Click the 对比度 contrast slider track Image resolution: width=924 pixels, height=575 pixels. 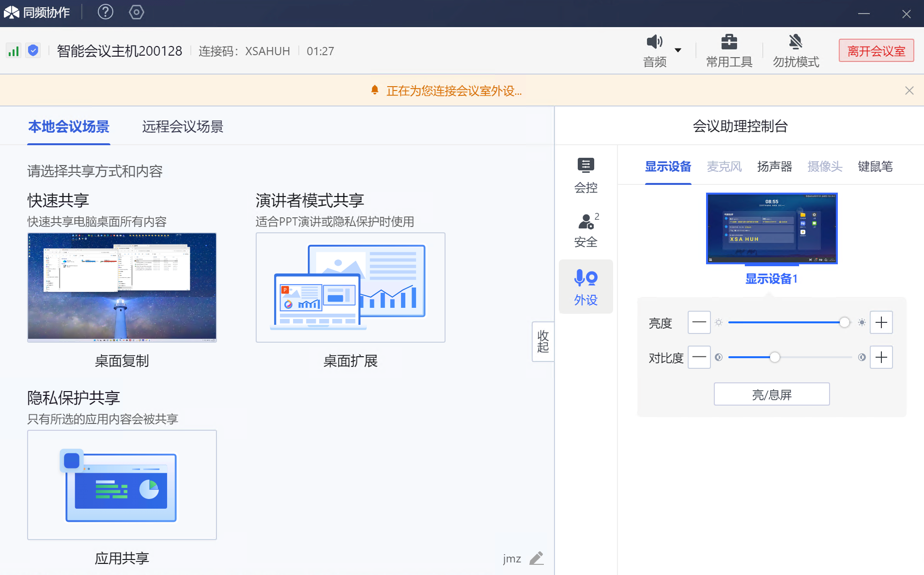(814, 357)
